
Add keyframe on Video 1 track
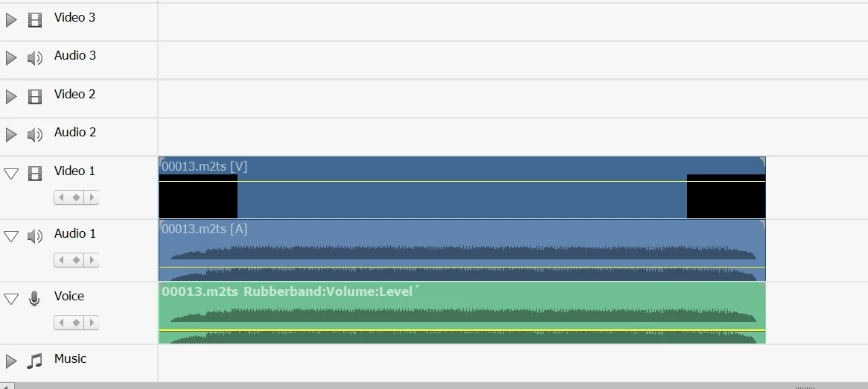coord(77,197)
